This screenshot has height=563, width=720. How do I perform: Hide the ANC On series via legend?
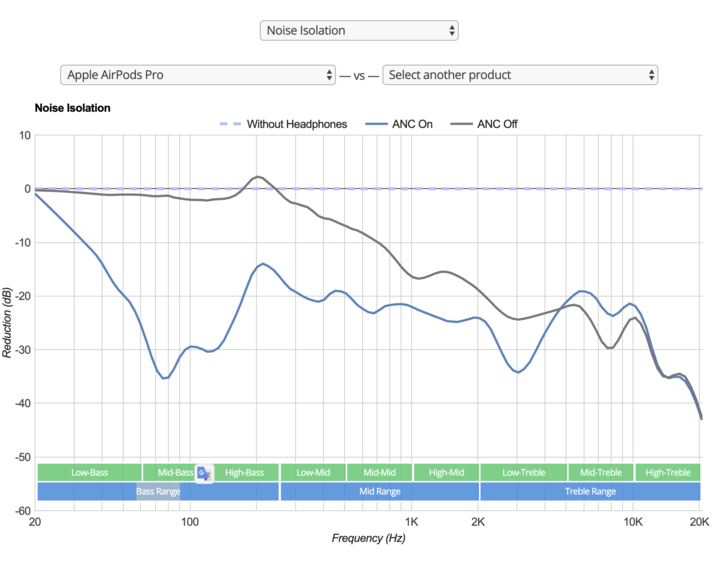click(x=400, y=124)
